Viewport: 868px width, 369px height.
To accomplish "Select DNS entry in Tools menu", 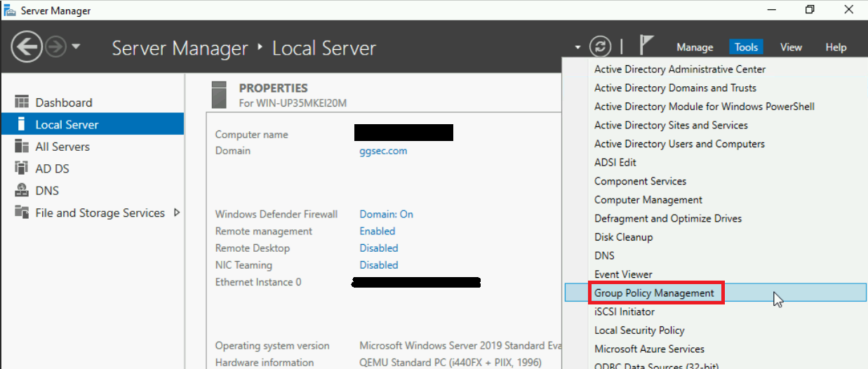I will click(604, 255).
